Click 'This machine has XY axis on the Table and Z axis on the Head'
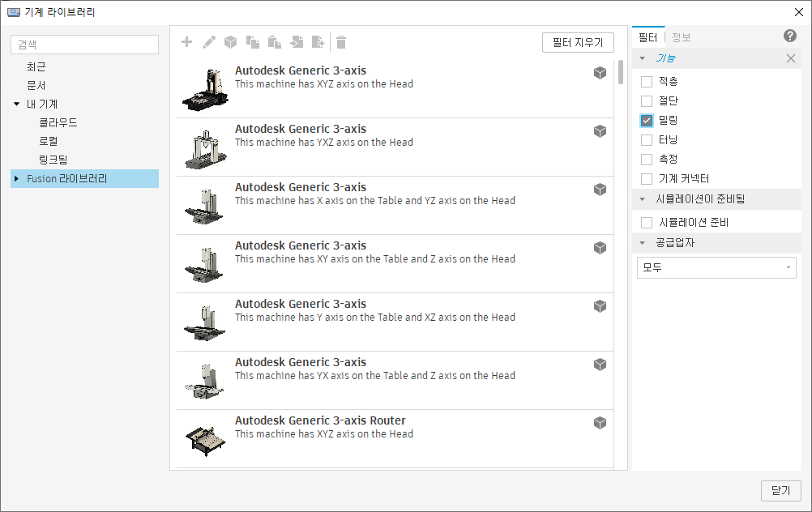 375,259
